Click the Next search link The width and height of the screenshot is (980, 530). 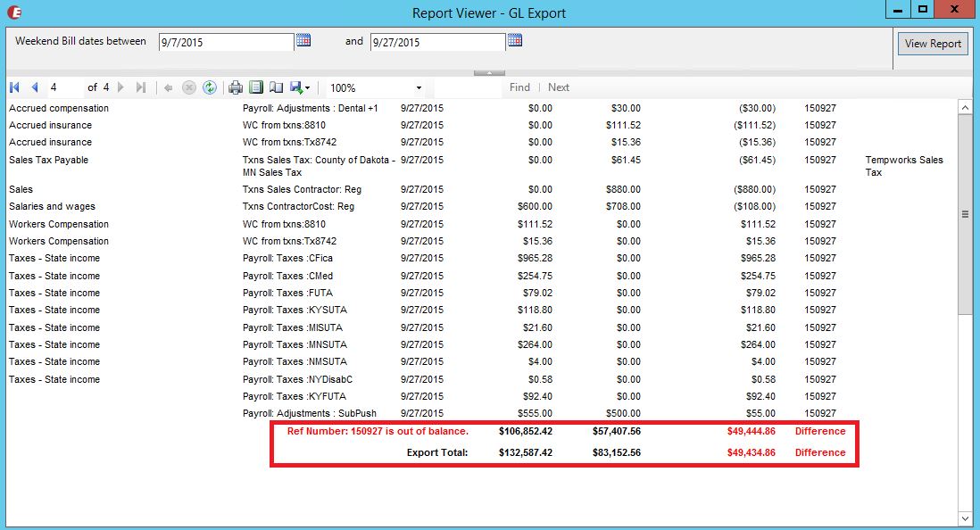(559, 87)
